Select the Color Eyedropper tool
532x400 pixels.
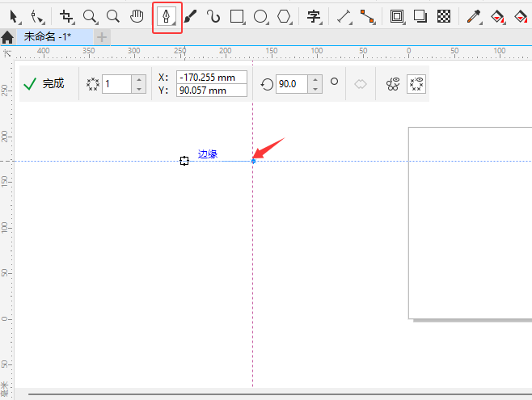474,16
